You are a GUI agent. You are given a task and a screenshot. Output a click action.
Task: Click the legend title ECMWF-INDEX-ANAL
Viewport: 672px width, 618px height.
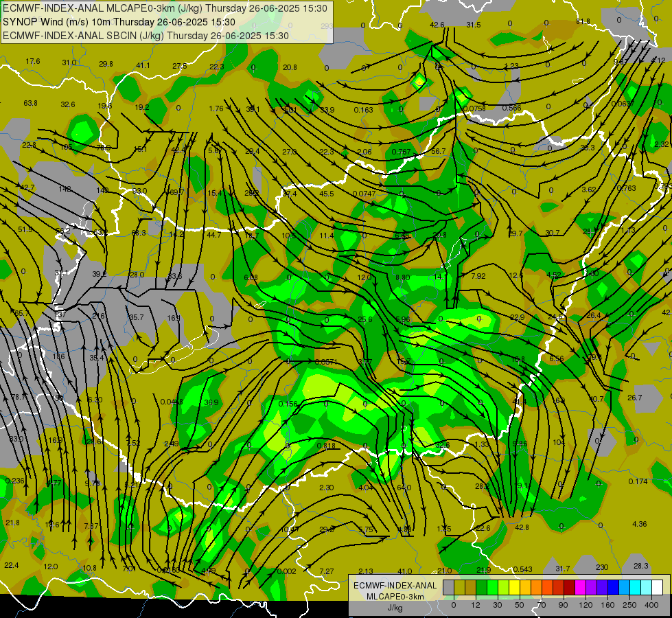pyautogui.click(x=395, y=586)
